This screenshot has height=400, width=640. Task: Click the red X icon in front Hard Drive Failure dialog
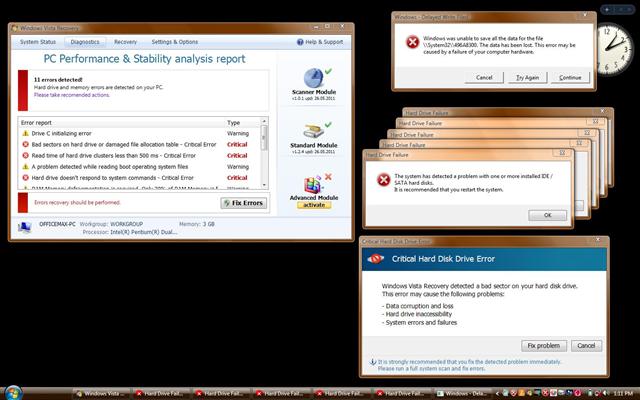[x=383, y=180]
